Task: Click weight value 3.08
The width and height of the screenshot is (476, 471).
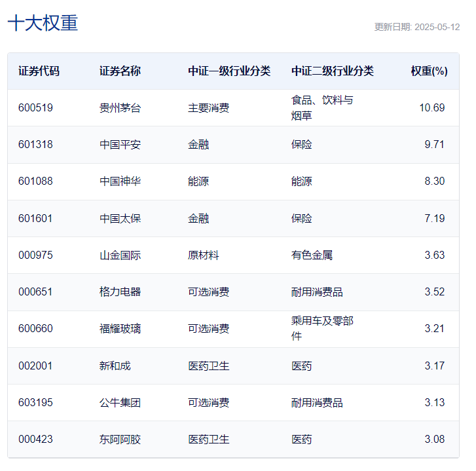Action: click(x=434, y=440)
